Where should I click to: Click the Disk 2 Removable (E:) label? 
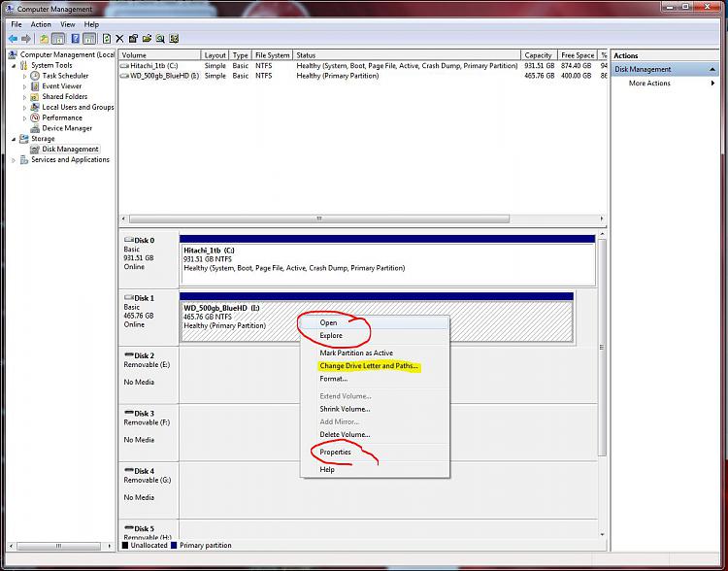(x=147, y=365)
